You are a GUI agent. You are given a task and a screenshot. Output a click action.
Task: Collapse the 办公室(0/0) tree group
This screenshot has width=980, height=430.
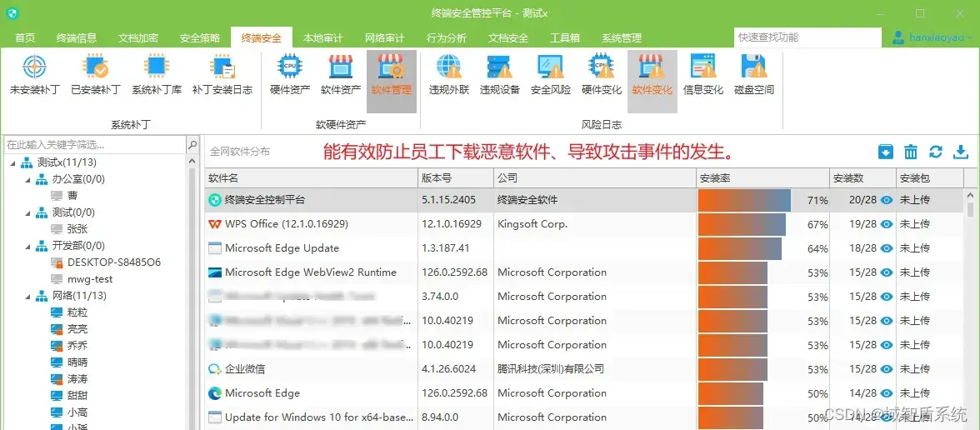[x=27, y=179]
